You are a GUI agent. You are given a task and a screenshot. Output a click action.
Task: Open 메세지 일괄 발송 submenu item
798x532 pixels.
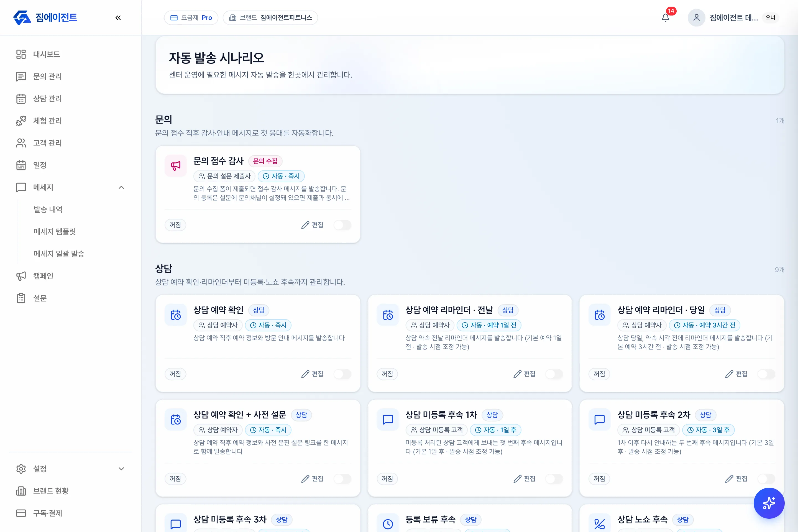point(59,254)
